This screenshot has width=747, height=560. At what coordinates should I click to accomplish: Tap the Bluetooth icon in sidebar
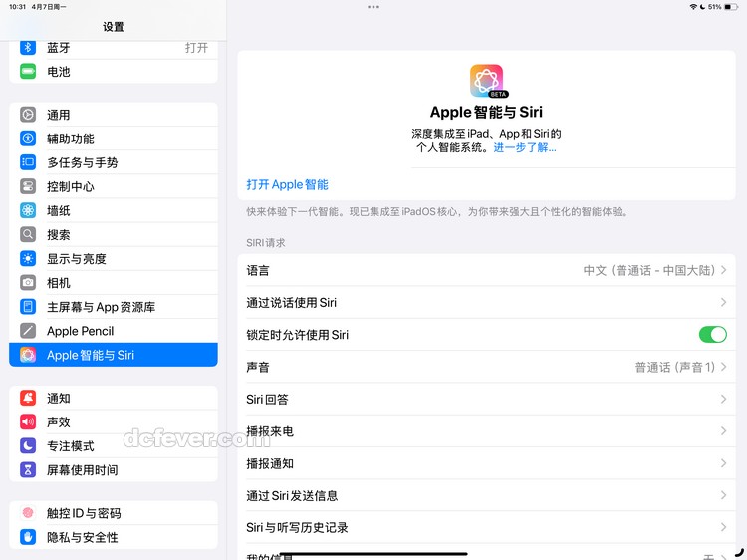28,47
